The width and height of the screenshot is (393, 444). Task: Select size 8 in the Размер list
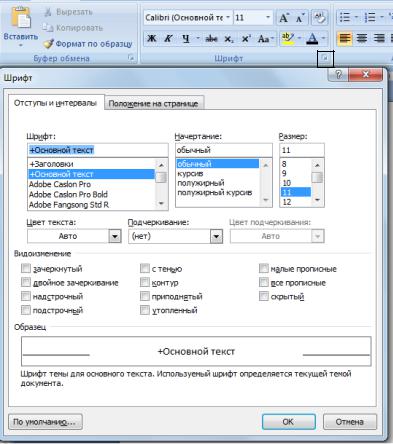pos(296,164)
